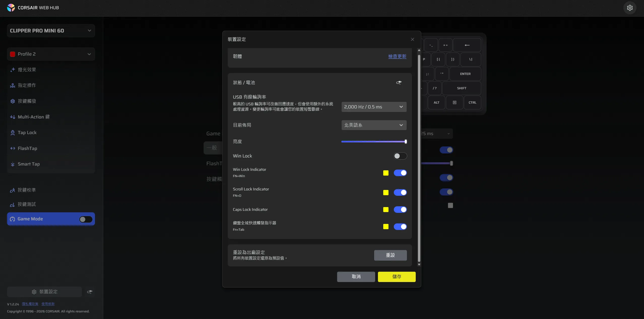This screenshot has height=319, width=644.
Task: Open 燈光效果 lighting effects section
Action: pyautogui.click(x=51, y=70)
